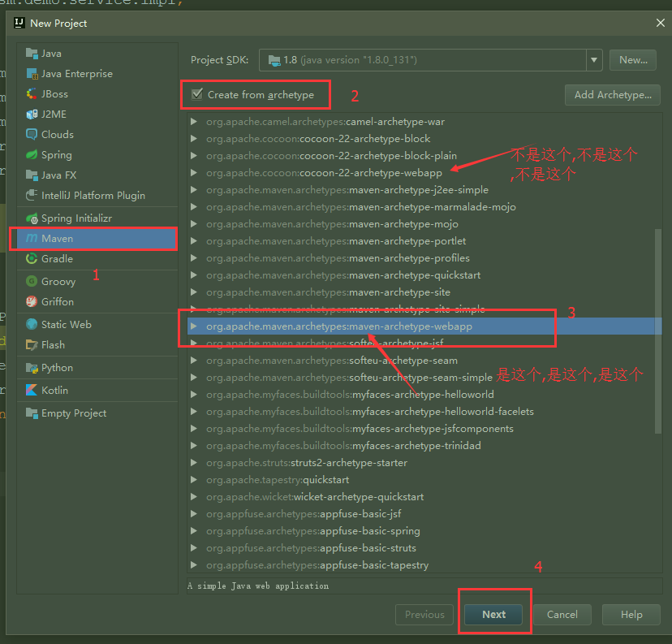
Task: Click the disabled Previous button
Action: [x=424, y=615]
